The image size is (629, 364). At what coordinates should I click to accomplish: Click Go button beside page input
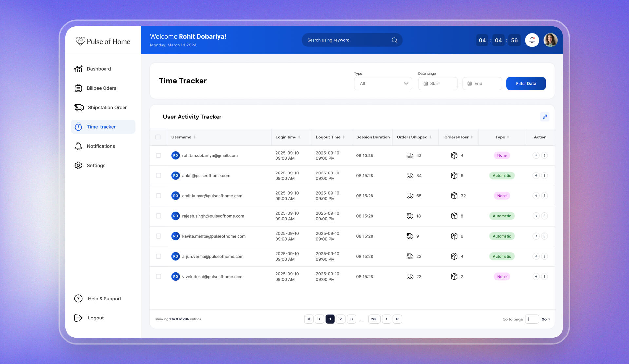pos(545,319)
